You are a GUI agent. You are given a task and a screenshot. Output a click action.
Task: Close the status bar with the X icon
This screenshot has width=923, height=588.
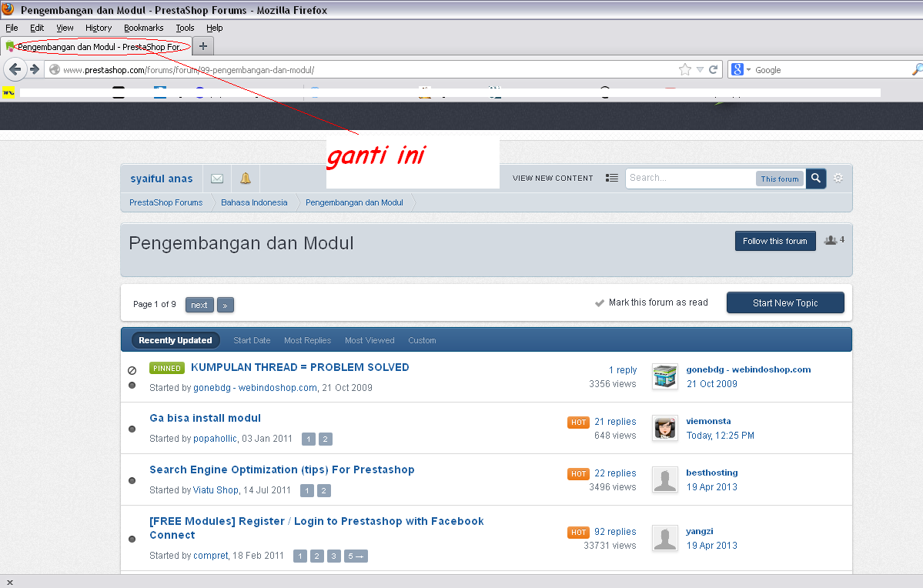(x=10, y=582)
